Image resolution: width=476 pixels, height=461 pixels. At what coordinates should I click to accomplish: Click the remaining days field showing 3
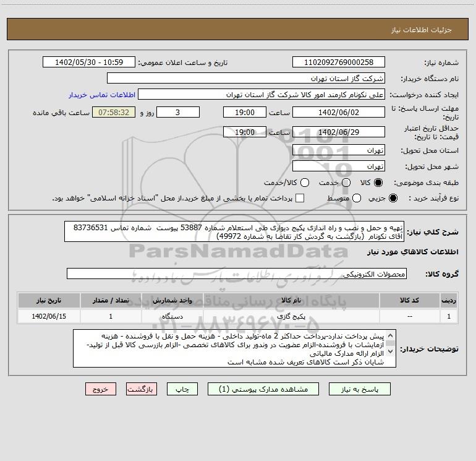pyautogui.click(x=178, y=112)
